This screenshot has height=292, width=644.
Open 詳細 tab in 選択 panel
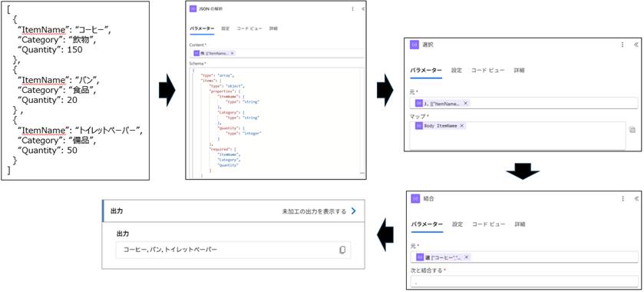click(520, 71)
